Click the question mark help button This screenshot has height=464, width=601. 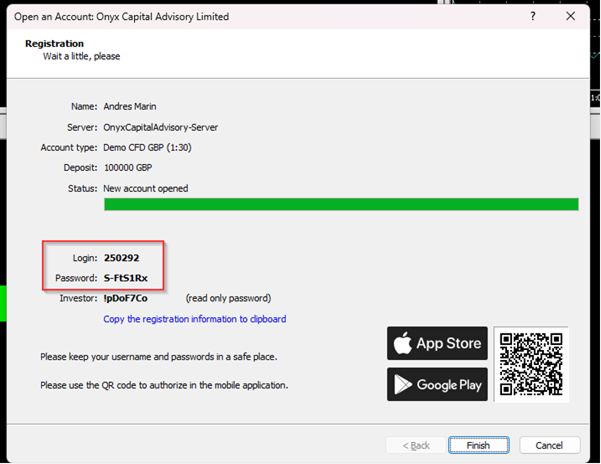tap(532, 16)
